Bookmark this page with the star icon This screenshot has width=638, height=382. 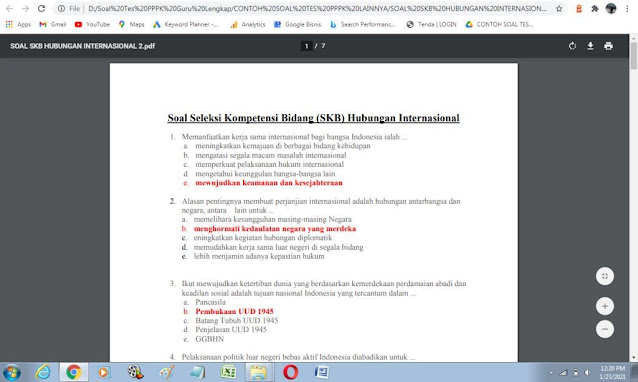tap(559, 9)
